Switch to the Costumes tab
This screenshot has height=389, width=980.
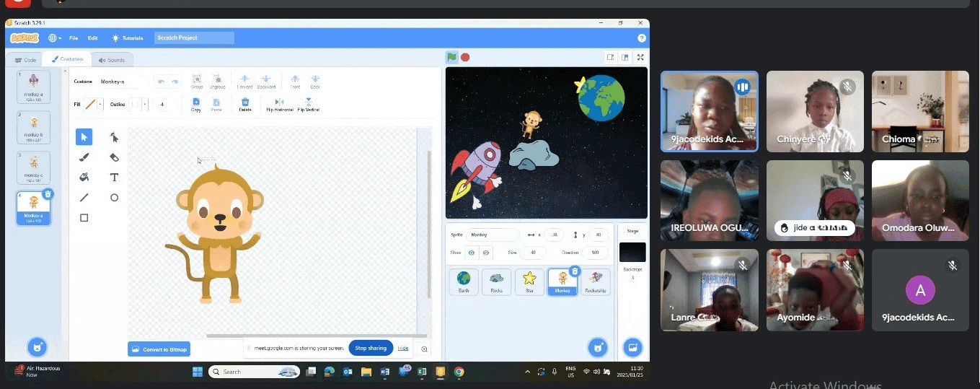tap(68, 59)
